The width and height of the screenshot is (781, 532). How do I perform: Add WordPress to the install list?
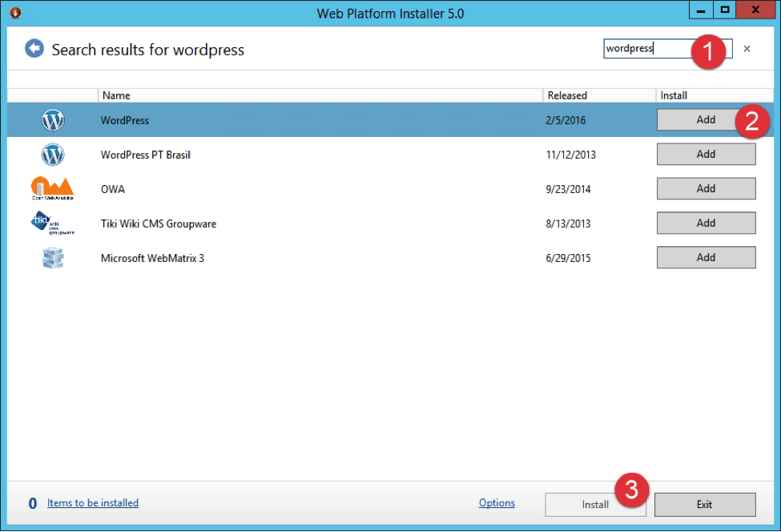point(706,119)
